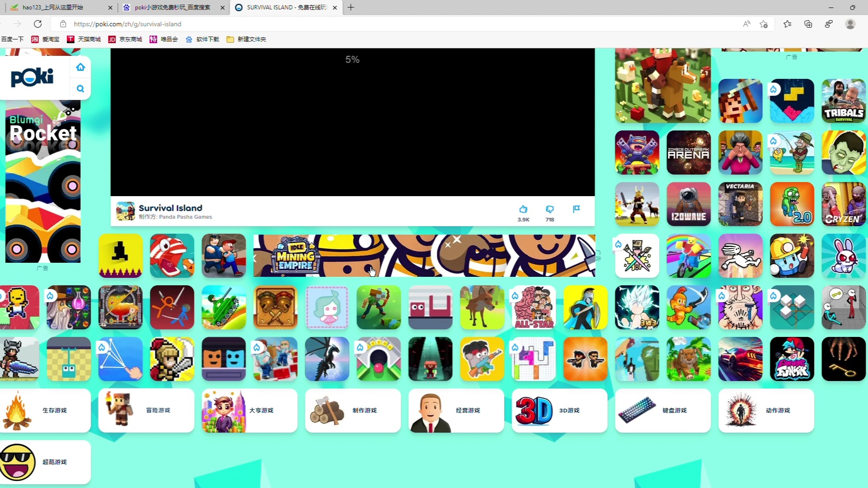
Task: Click the Idle Mining Empire banner ad
Action: point(424,256)
